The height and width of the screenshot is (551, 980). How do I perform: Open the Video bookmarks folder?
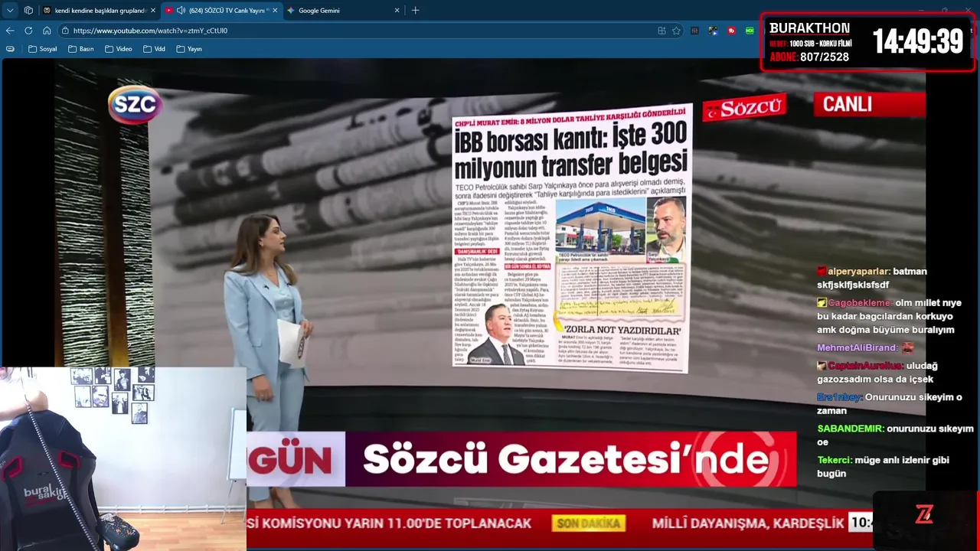pyautogui.click(x=118, y=49)
